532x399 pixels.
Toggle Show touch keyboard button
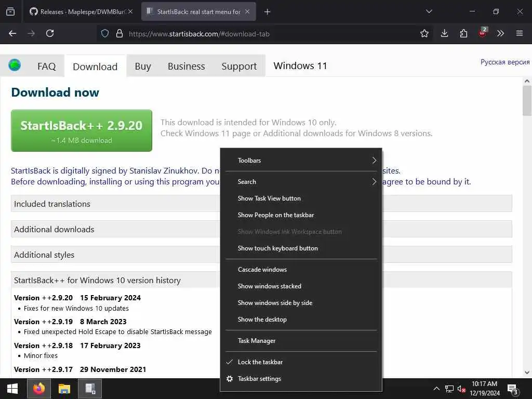pyautogui.click(x=301, y=248)
